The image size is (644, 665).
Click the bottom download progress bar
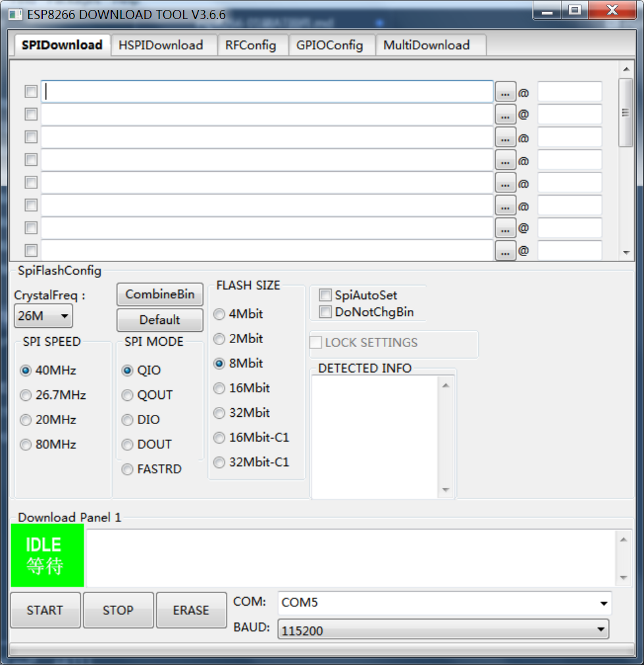322,649
